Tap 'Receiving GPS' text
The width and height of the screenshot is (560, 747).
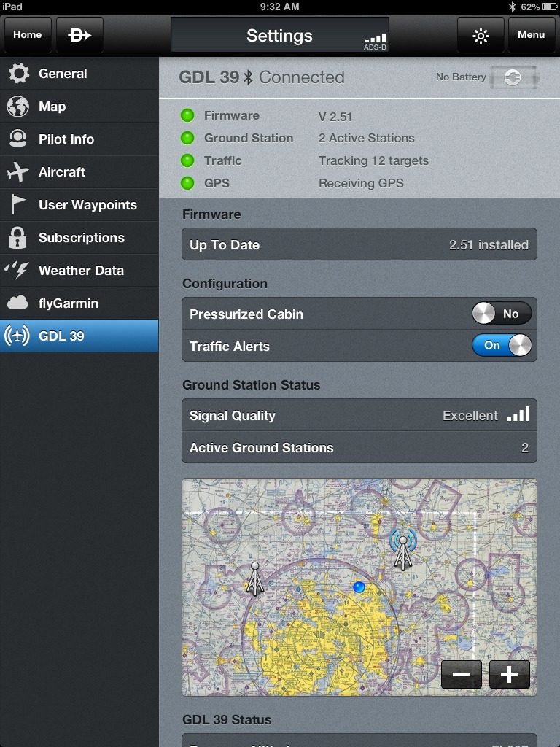coord(361,183)
